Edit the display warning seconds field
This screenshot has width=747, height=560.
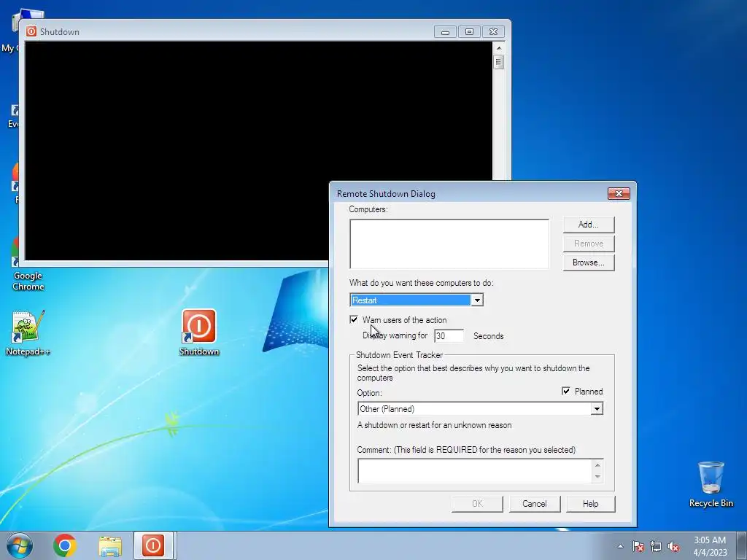[449, 335]
